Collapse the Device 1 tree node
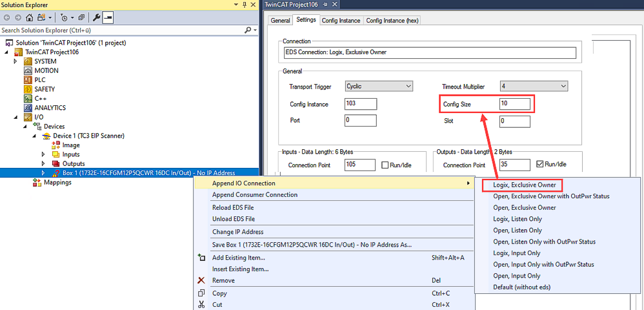Image resolution: width=644 pixels, height=310 pixels. point(34,136)
